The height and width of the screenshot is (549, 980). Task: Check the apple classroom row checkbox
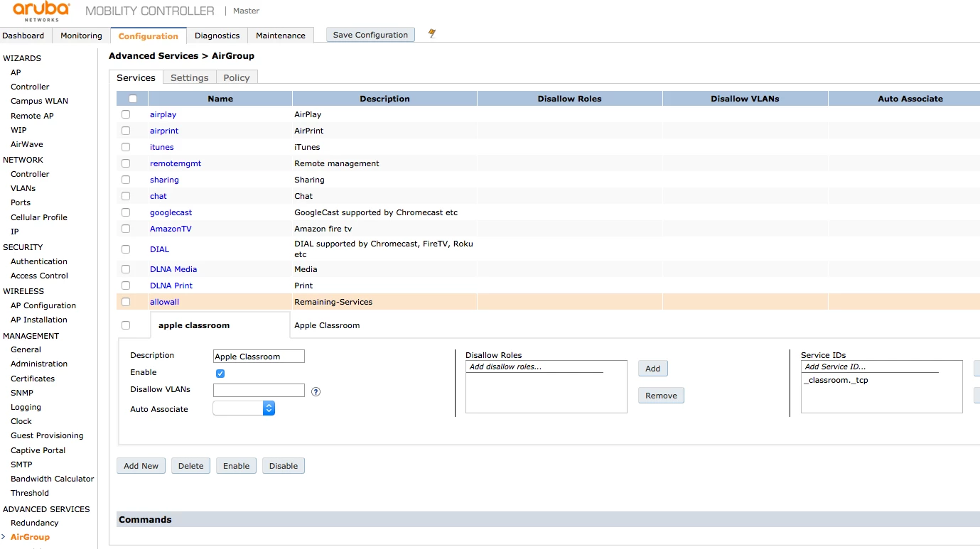pos(126,325)
